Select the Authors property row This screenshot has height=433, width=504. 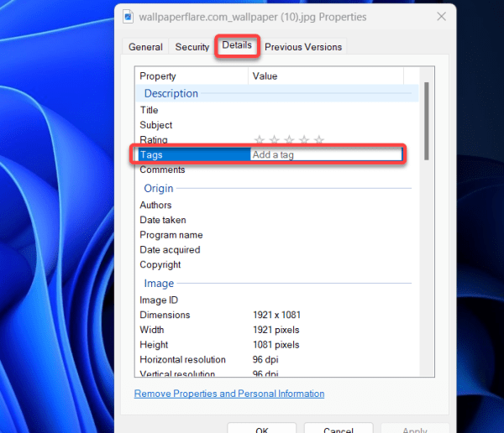(x=276, y=205)
